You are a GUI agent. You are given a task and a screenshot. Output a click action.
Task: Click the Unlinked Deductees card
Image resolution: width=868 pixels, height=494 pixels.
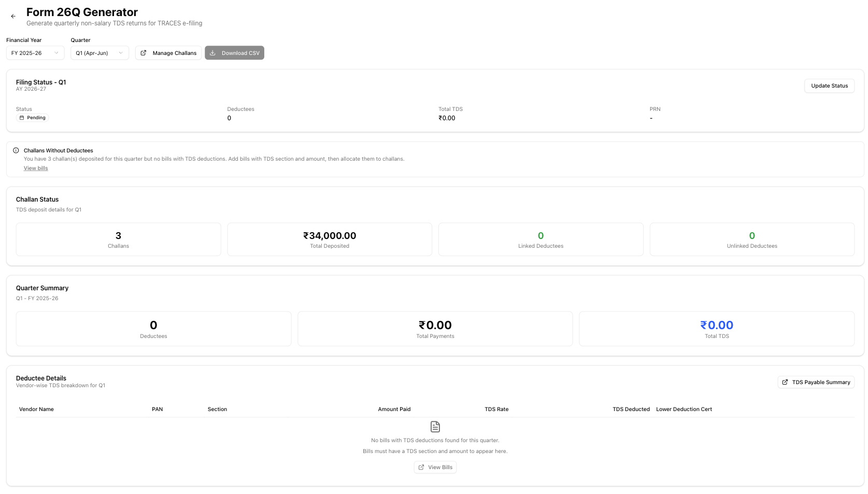point(751,239)
